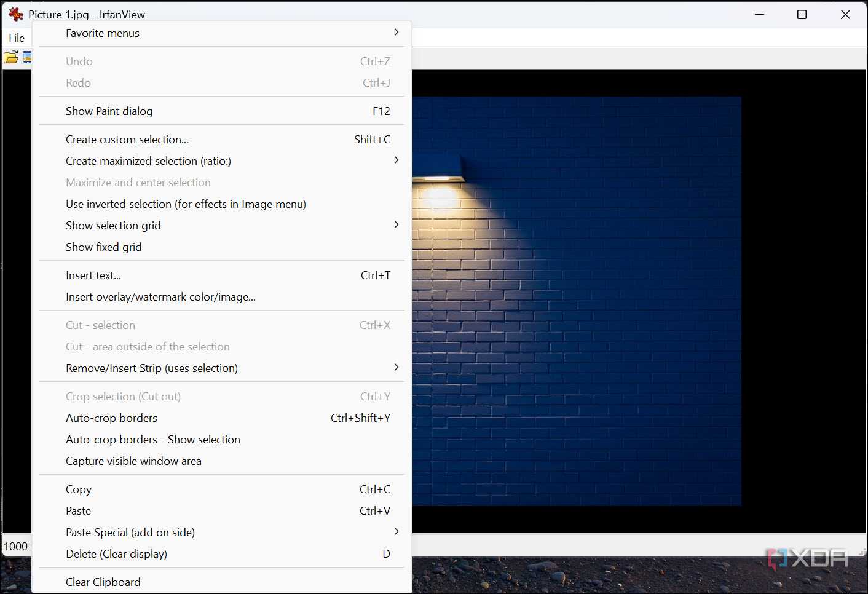868x594 pixels.
Task: Select Create custom selection...
Action: [222, 140]
